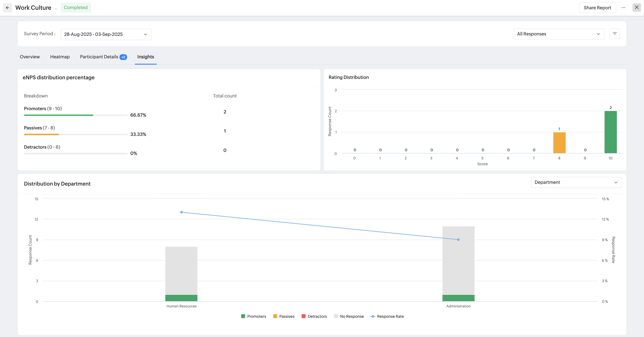The height and width of the screenshot is (337, 644).
Task: Close the Work Culture report
Action: click(636, 8)
